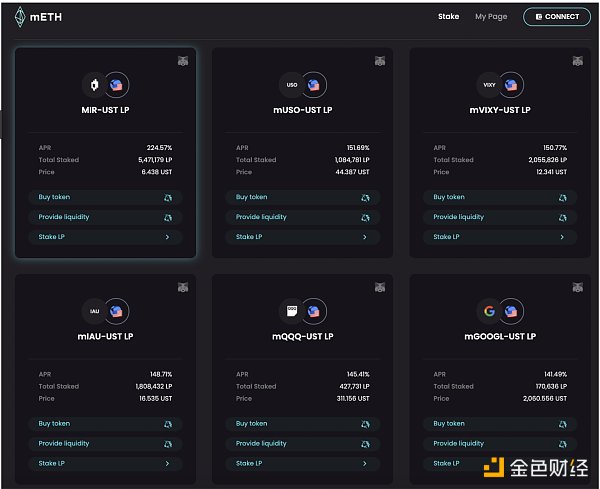Click Stake LP on MIR-UST LP card
The height and width of the screenshot is (489, 600).
(105, 237)
